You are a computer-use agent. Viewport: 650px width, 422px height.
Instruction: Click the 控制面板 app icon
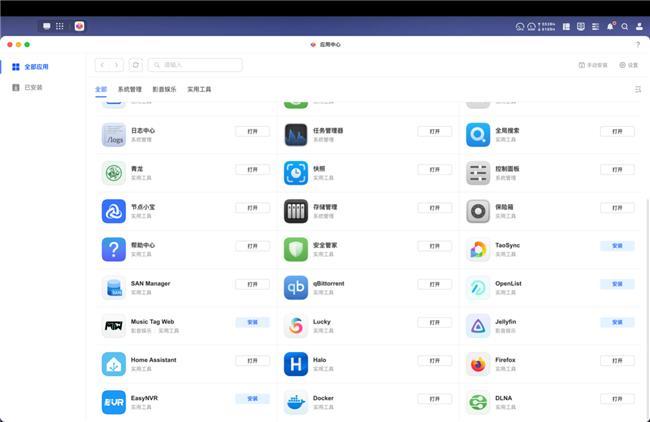pyautogui.click(x=478, y=173)
